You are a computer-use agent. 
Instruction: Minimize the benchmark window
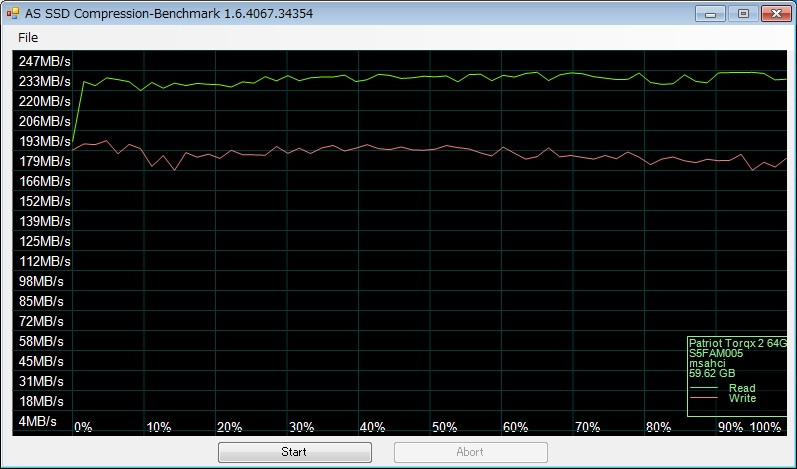[x=710, y=14]
